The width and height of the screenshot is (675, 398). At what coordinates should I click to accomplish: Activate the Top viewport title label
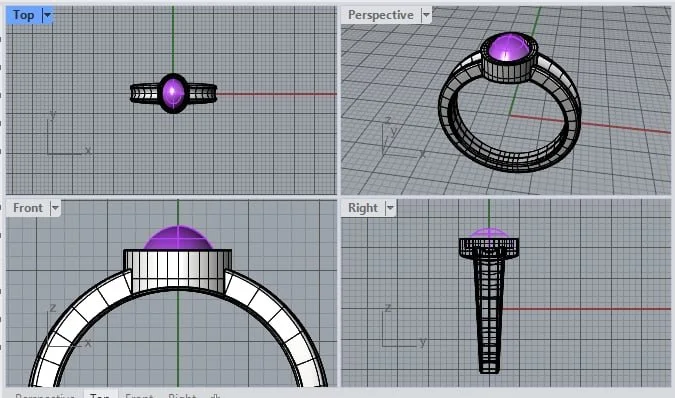click(24, 15)
